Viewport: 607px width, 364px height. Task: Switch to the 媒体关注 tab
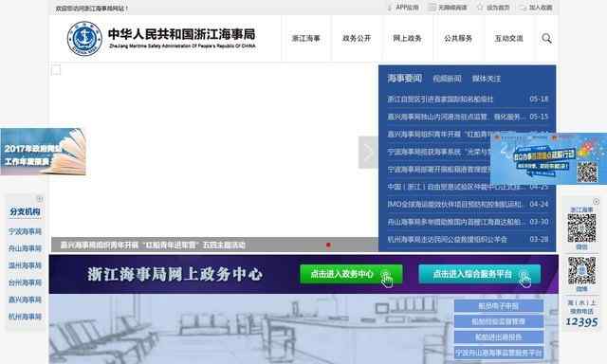pos(487,79)
